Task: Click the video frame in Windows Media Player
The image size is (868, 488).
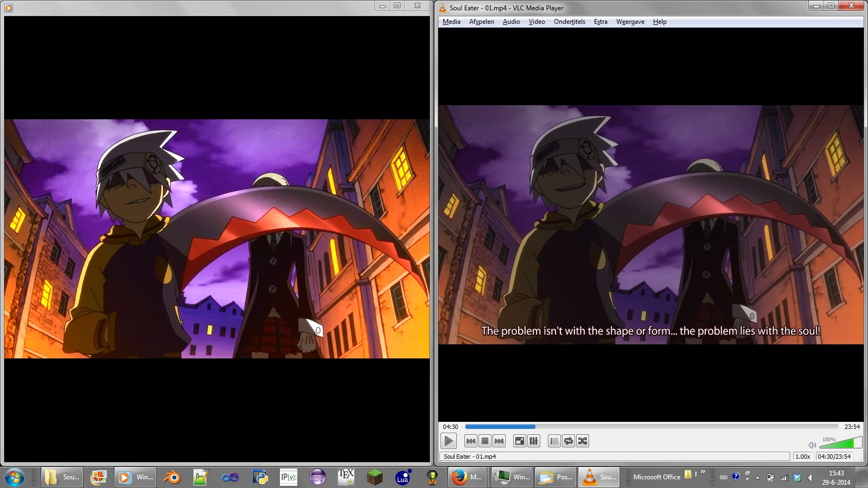Action: [x=217, y=239]
